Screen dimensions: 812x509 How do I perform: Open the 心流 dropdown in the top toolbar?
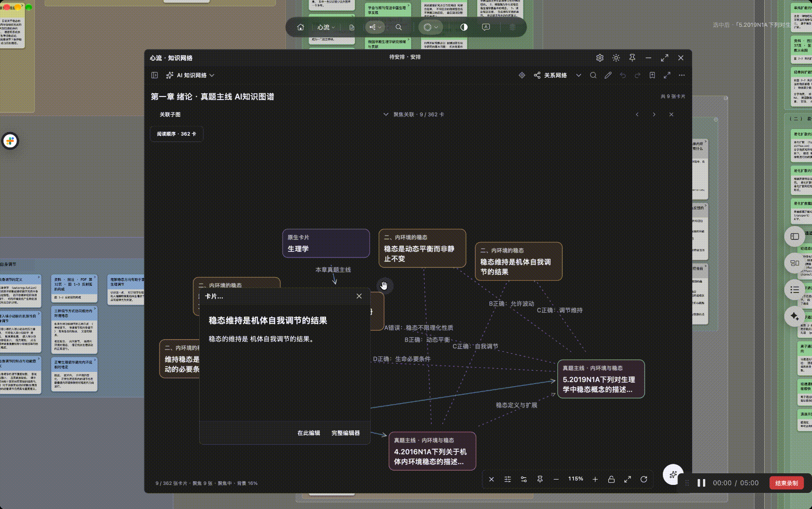[326, 27]
